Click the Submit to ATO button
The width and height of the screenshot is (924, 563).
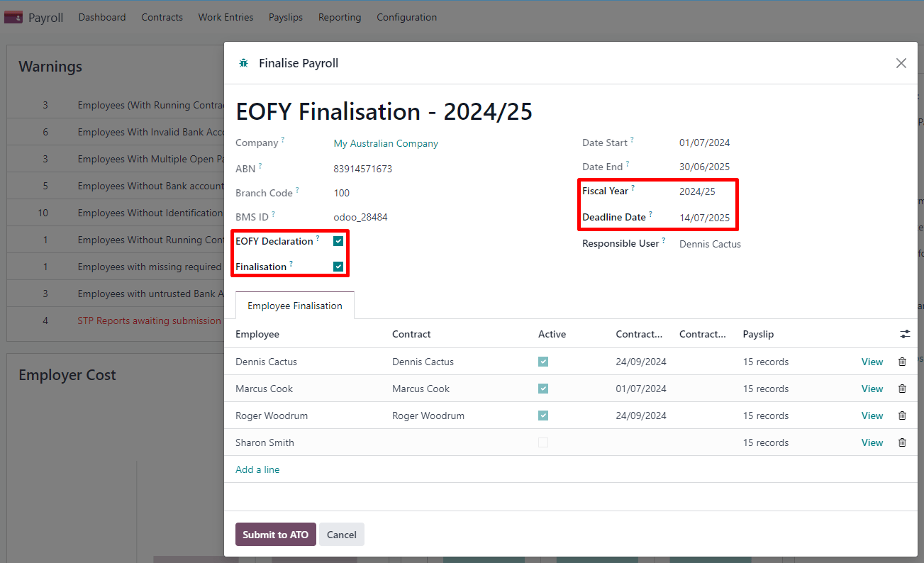point(275,534)
